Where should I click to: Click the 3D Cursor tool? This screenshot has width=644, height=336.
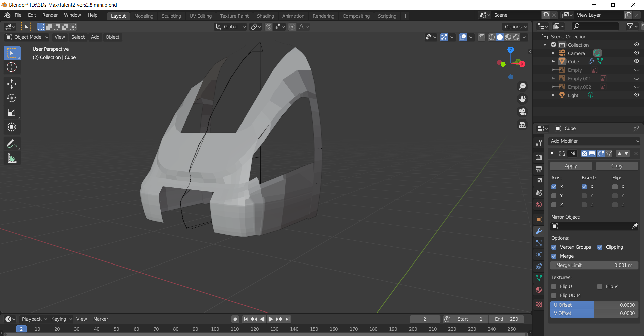coord(12,67)
